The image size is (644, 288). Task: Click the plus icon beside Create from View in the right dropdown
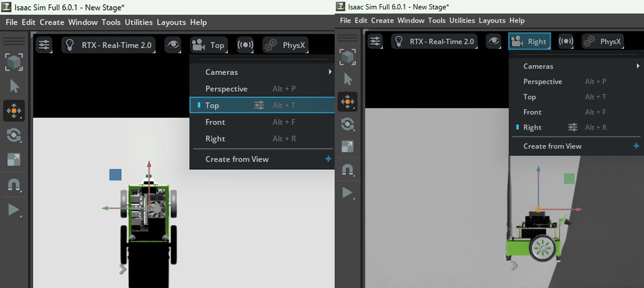(x=636, y=146)
